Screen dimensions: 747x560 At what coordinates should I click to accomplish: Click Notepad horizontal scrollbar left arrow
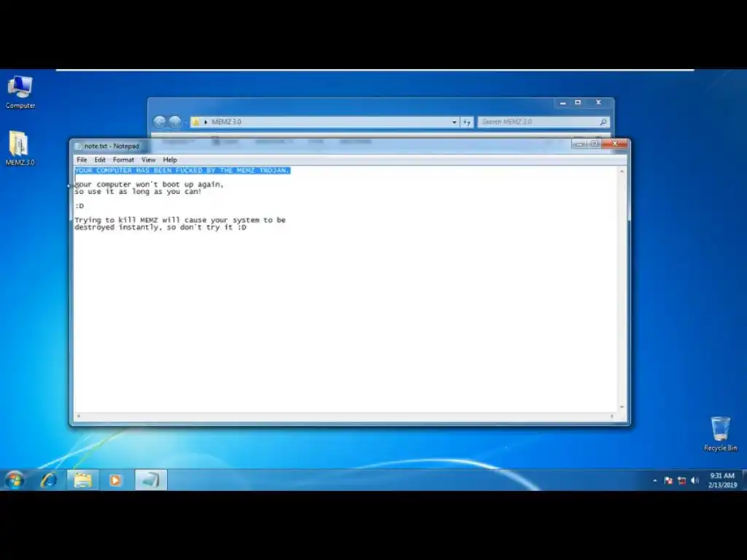point(79,416)
